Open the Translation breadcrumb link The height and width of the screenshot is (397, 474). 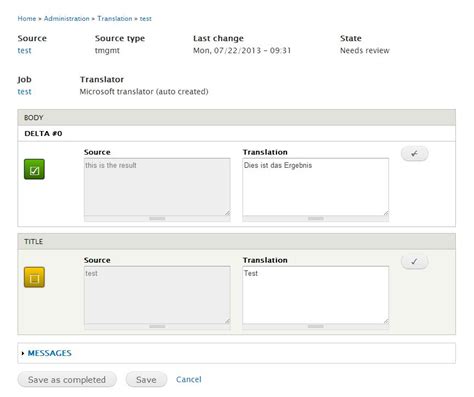[x=115, y=19]
